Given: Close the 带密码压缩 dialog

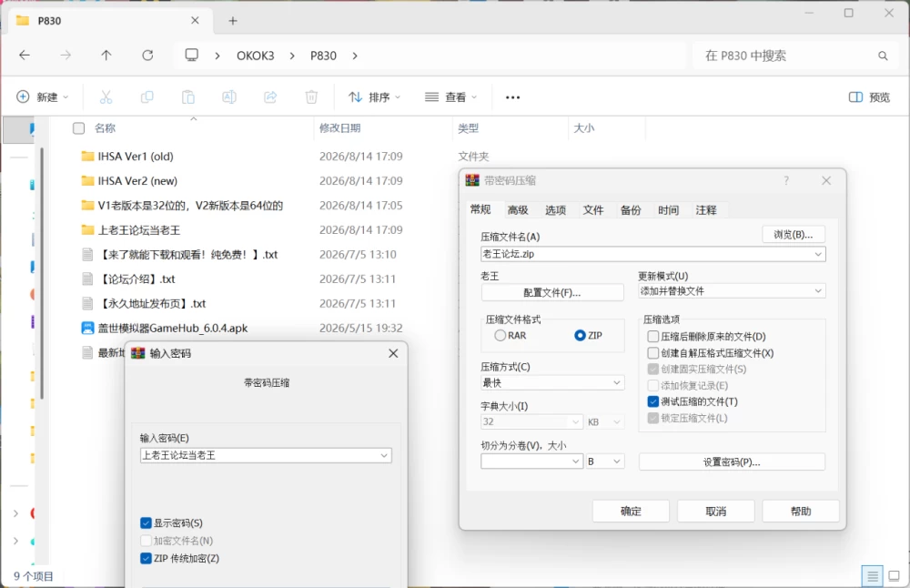Looking at the screenshot, I should (826, 180).
